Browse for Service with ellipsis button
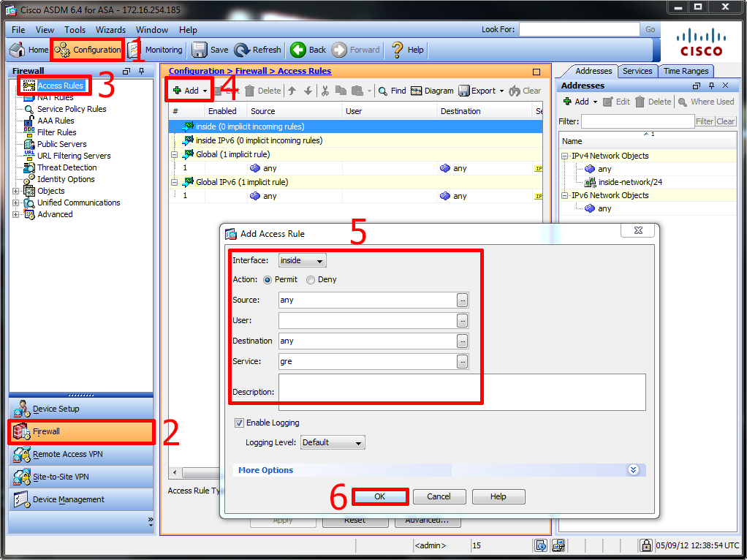Image resolution: width=747 pixels, height=560 pixels. [x=462, y=362]
